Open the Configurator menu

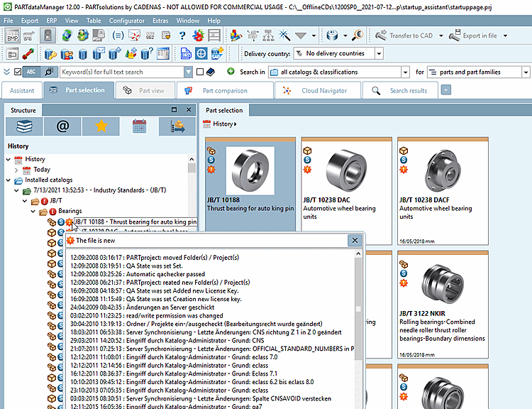pos(126,21)
